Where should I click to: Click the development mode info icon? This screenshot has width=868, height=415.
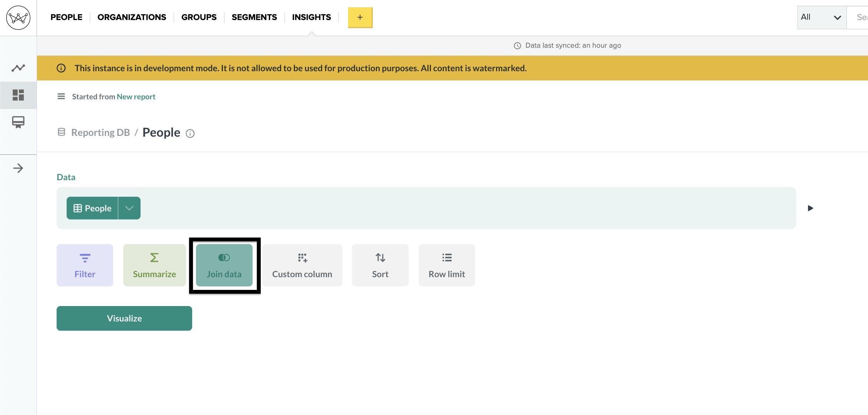[61, 68]
